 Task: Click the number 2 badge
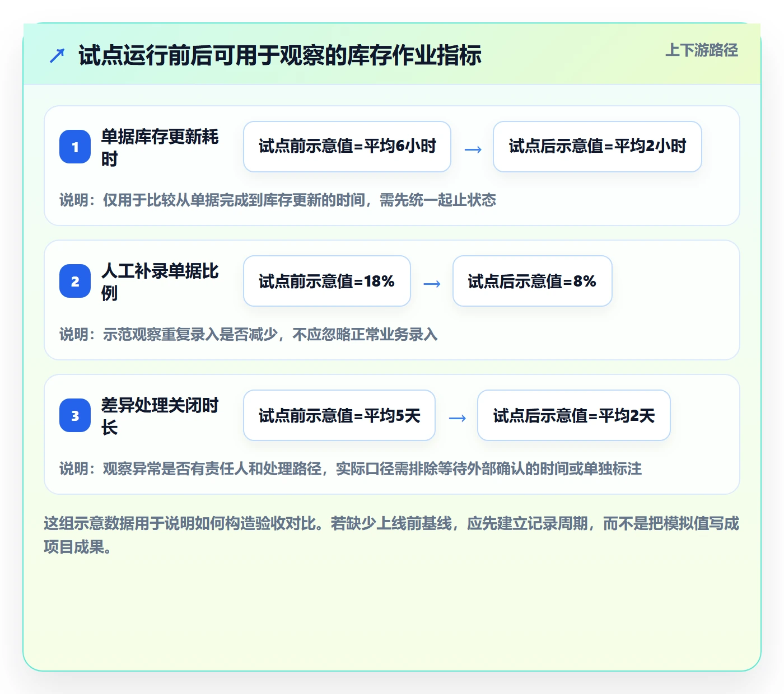coord(75,281)
